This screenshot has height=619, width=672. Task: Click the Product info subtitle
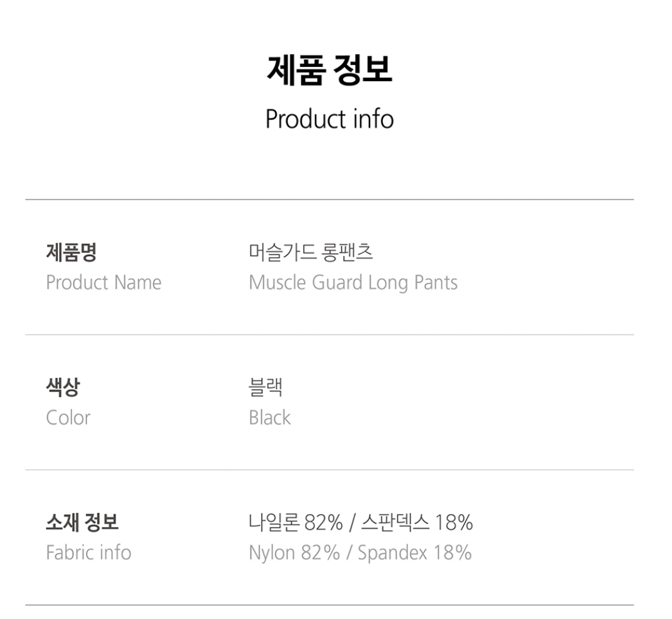point(329,119)
